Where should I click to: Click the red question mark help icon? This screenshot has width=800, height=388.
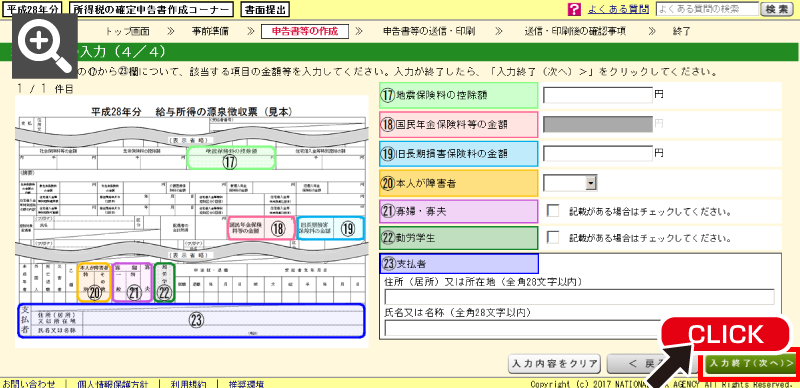point(574,9)
